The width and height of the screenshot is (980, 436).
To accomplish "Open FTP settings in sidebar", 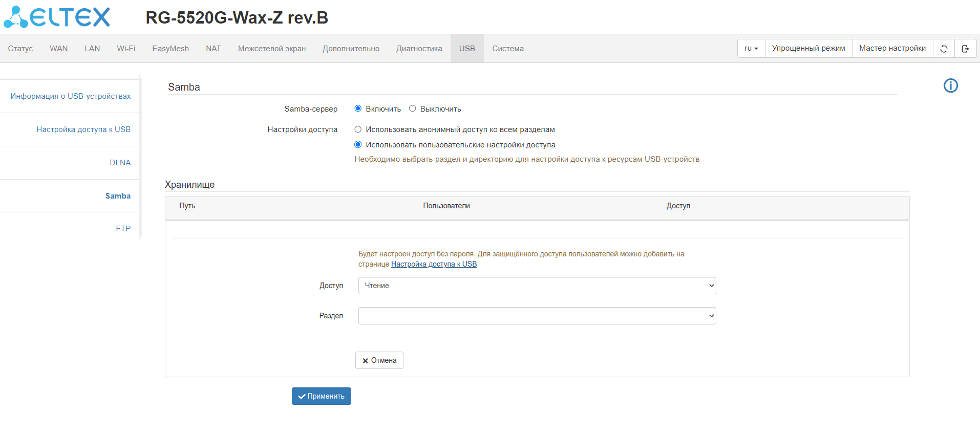I will (123, 229).
